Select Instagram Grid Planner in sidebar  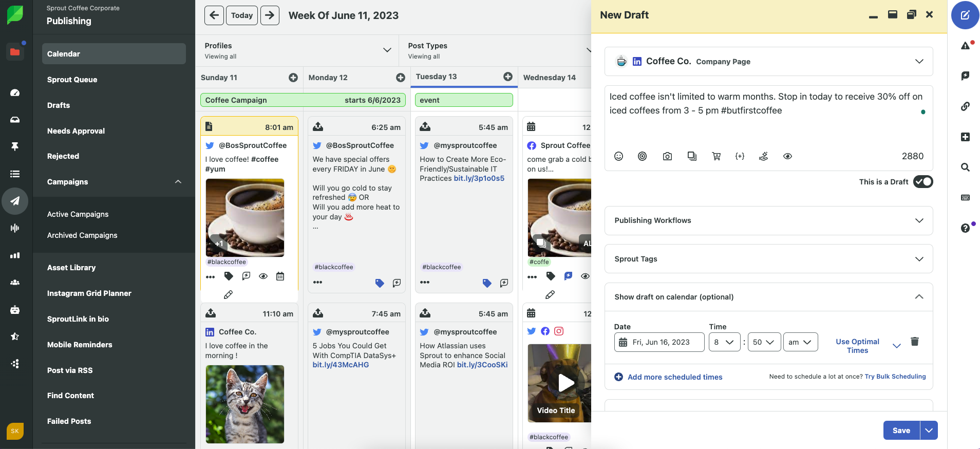click(89, 293)
